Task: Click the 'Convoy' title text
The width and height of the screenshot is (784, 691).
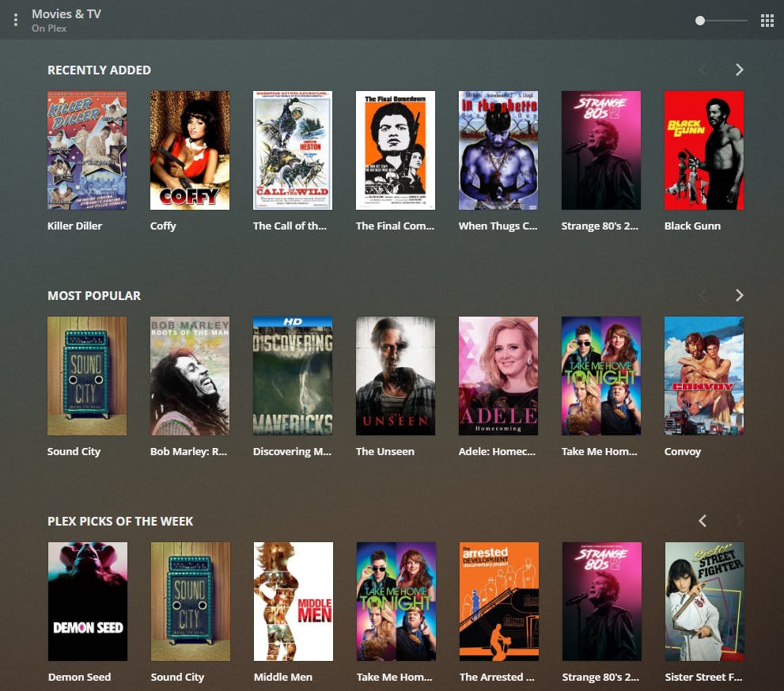Action: [x=683, y=452]
